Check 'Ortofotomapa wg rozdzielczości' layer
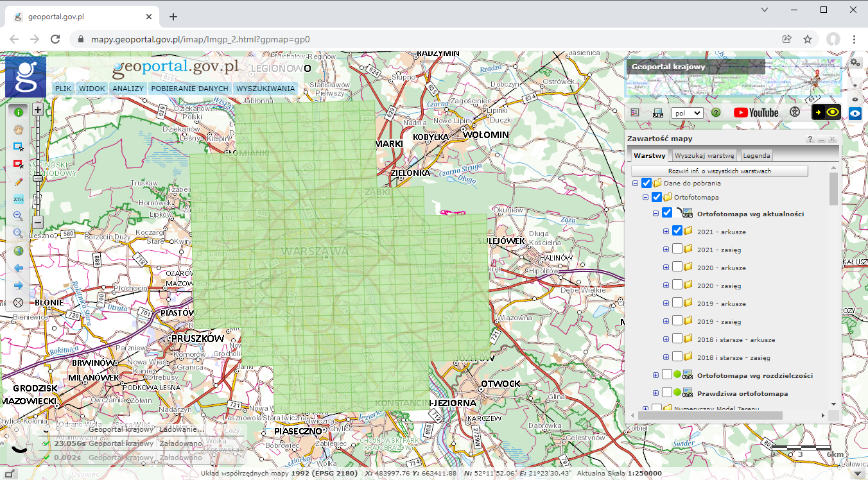 pyautogui.click(x=667, y=375)
